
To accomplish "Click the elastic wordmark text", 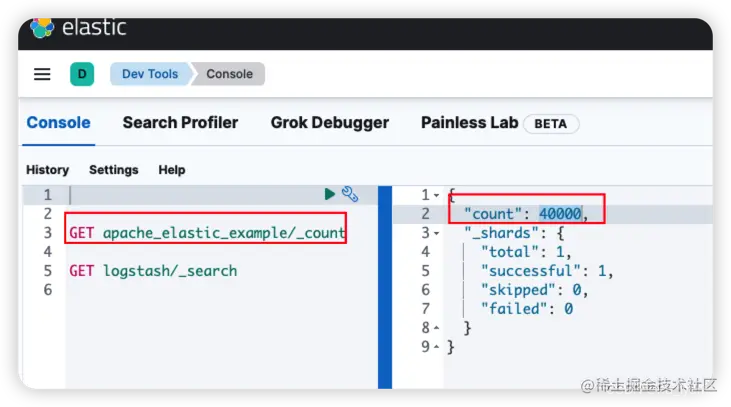I will [x=94, y=28].
